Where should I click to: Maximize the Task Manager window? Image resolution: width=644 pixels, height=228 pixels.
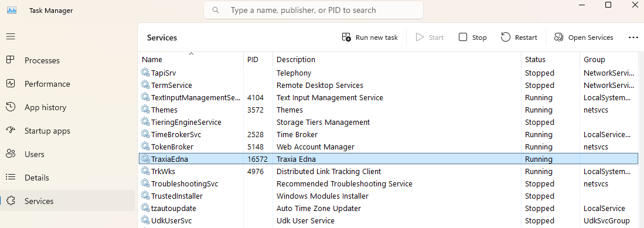pos(608,5)
